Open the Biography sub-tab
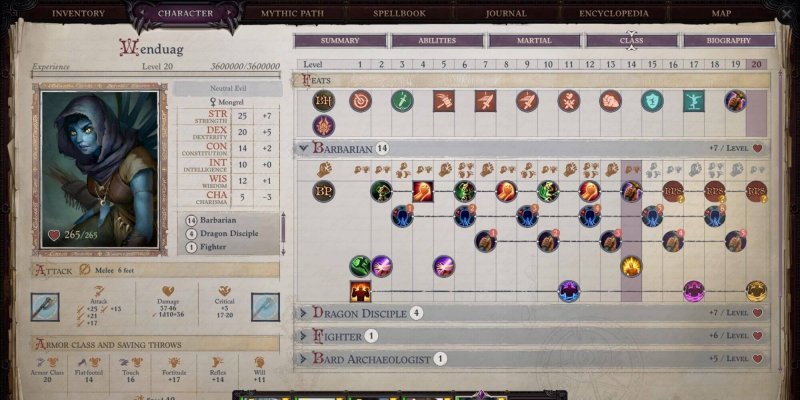Viewport: 800px width, 400px height. point(729,40)
